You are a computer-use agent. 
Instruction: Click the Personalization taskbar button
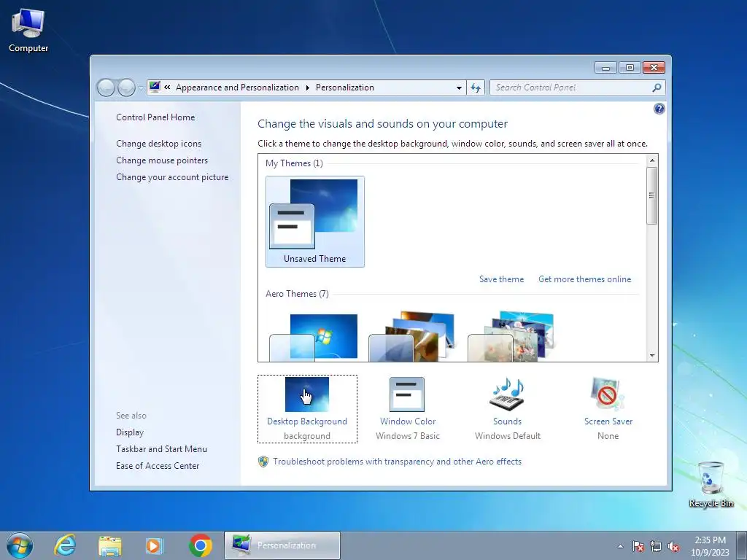click(282, 545)
